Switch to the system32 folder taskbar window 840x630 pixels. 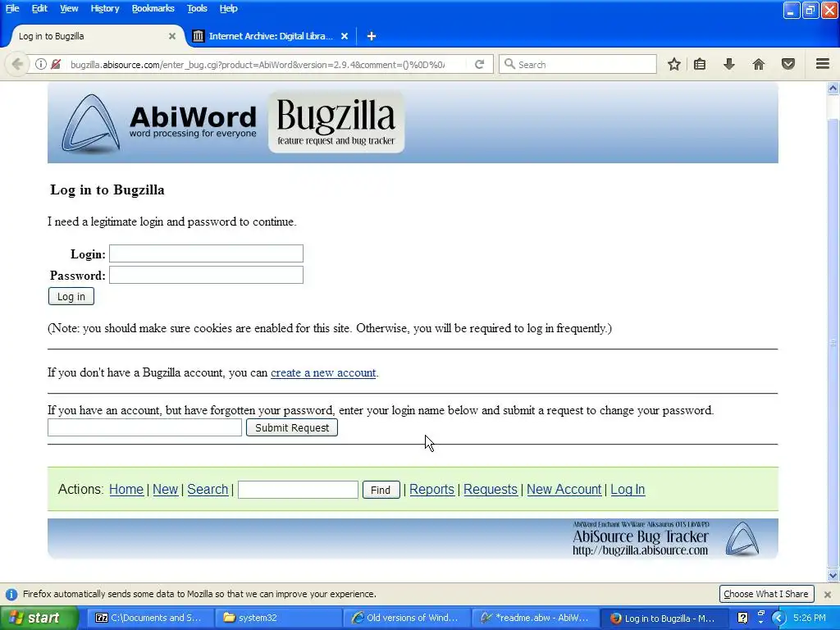tap(277, 618)
